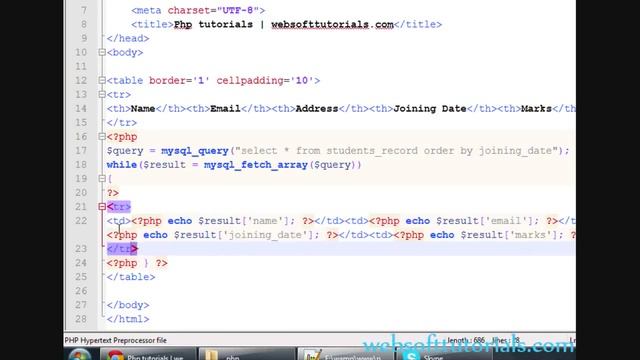Click line number 17 in the margin
Image resolution: width=640 pixels, height=360 pixels.
81,151
